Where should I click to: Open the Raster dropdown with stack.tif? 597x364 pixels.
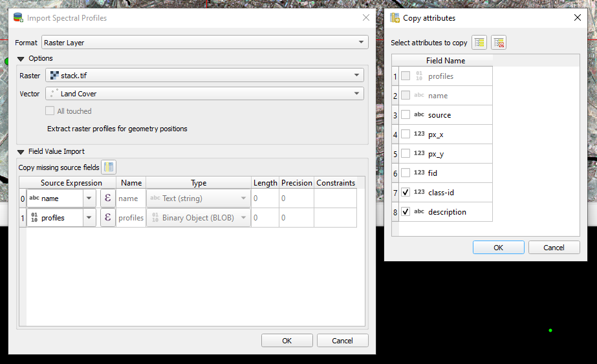coord(204,76)
